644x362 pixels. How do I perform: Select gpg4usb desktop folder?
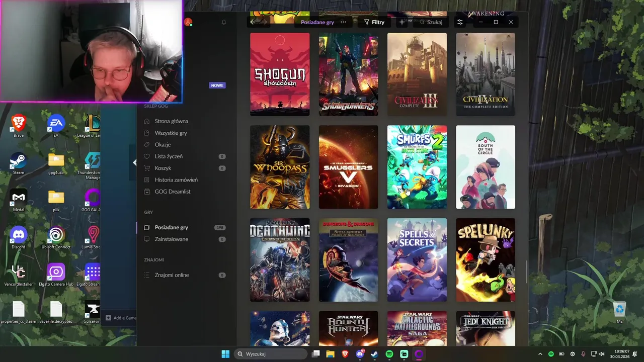(x=56, y=163)
